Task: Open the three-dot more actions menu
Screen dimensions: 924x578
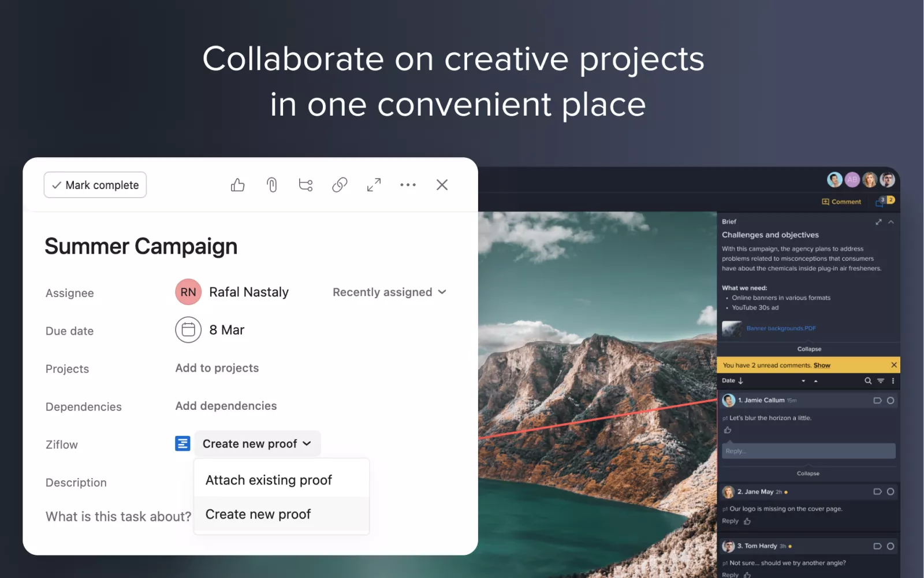Action: pyautogui.click(x=408, y=185)
